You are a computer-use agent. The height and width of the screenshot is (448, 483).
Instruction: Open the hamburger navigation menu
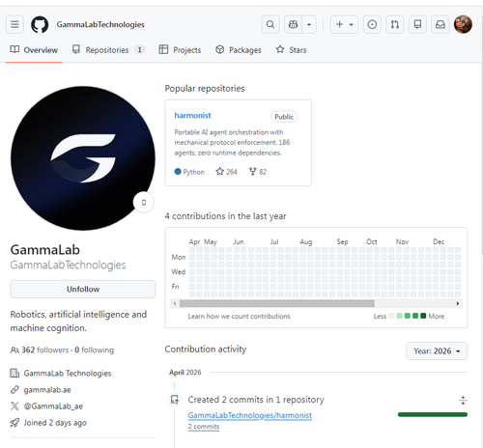(14, 24)
